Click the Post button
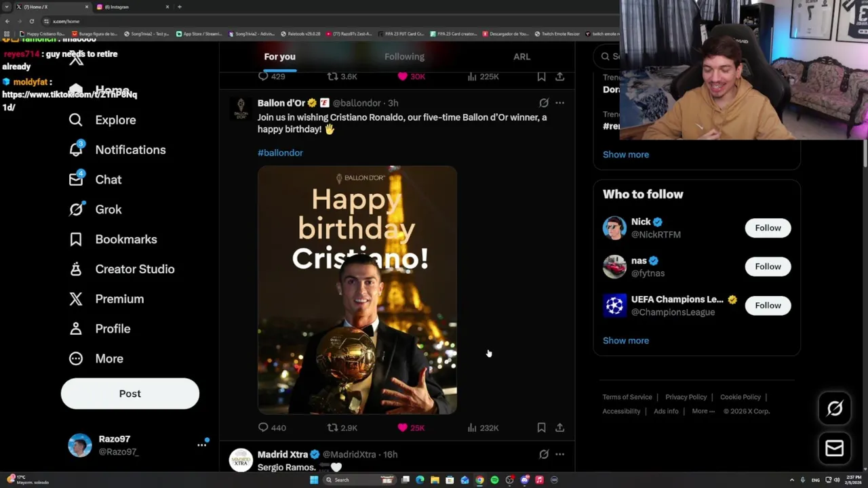The height and width of the screenshot is (488, 868). pos(130,394)
